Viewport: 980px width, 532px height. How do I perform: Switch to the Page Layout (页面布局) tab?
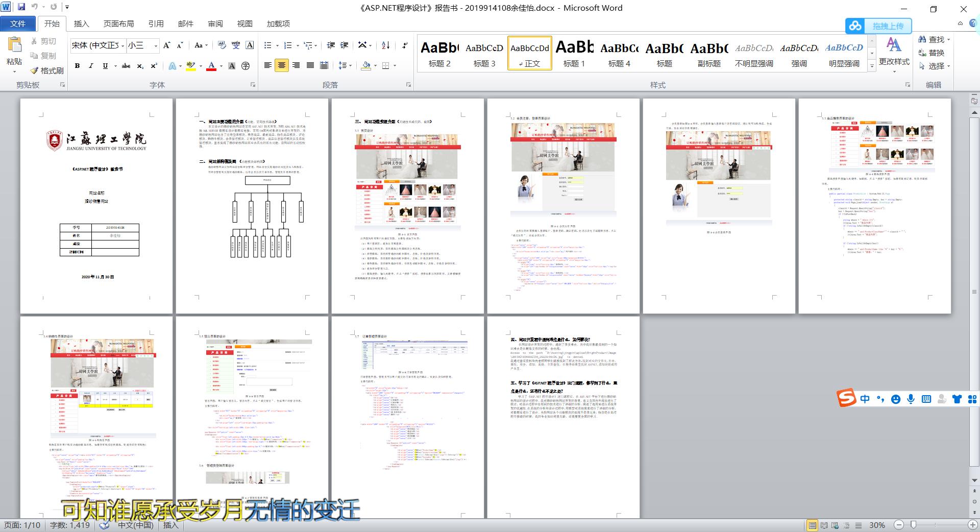[119, 23]
